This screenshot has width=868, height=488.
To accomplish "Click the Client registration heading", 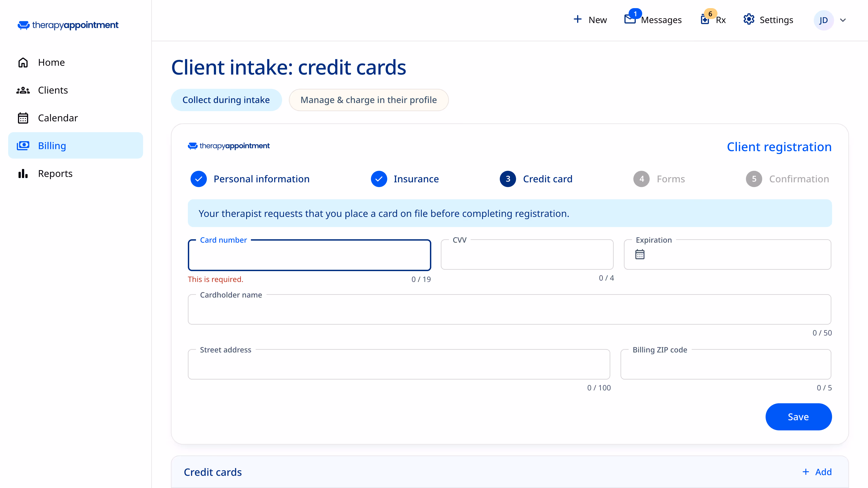I will [x=779, y=147].
